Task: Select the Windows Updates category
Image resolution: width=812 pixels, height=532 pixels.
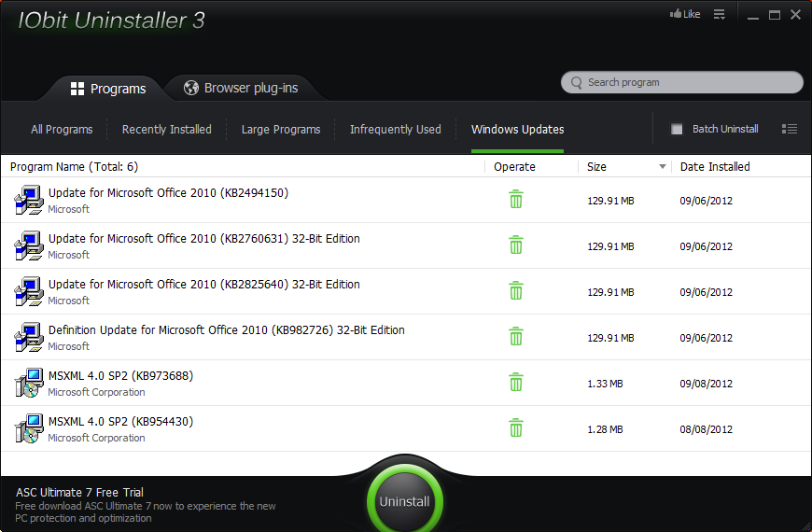Action: pos(517,130)
